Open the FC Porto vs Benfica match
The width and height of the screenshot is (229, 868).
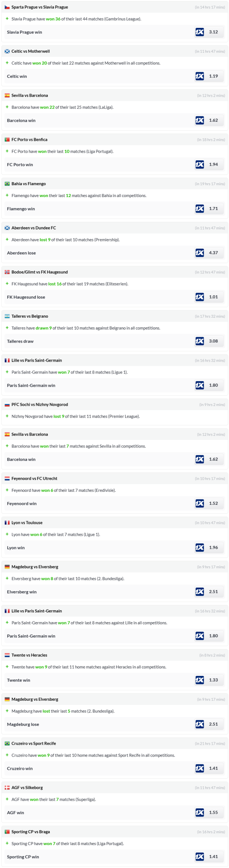coord(29,140)
